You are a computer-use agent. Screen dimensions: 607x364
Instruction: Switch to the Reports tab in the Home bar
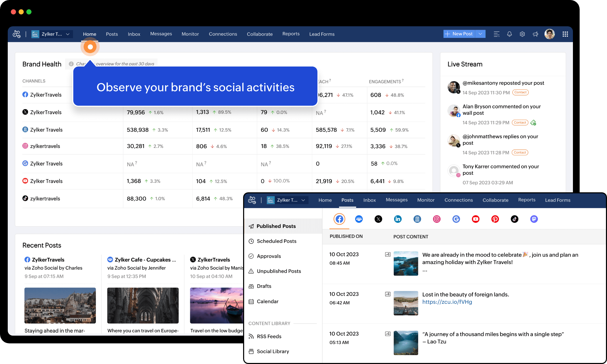tap(291, 34)
